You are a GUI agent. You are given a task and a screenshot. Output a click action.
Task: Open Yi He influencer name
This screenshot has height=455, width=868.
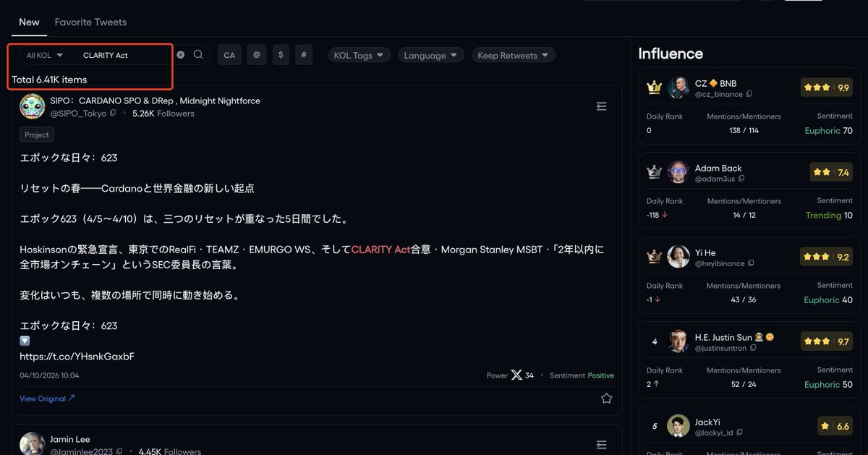coord(705,252)
